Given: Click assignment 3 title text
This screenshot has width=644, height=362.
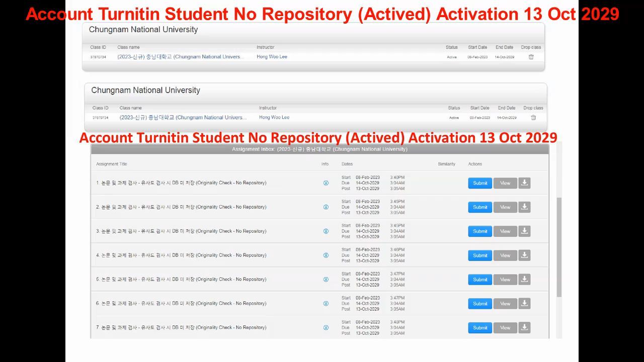Looking at the screenshot, I should point(181,231).
